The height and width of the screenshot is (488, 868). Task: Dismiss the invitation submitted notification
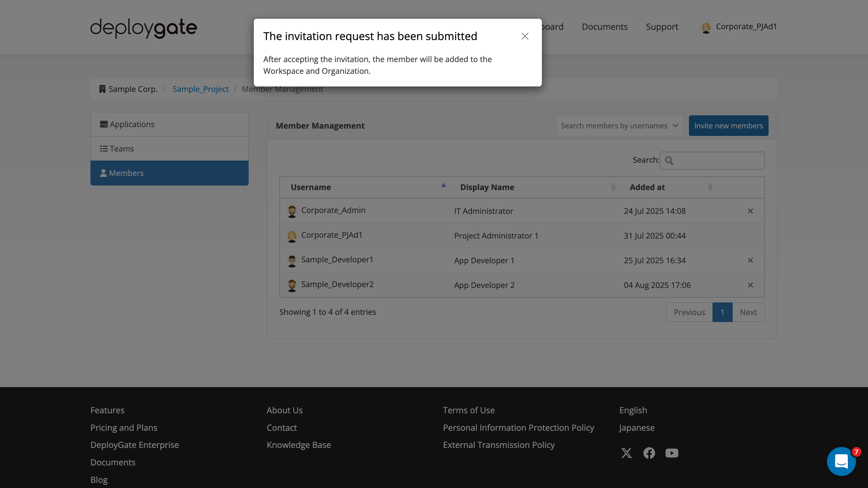click(x=525, y=36)
